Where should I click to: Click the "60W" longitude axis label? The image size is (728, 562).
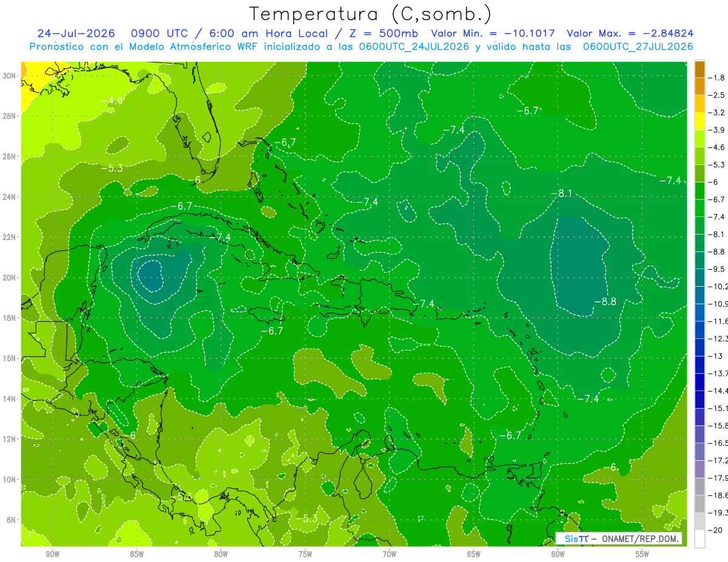tap(558, 555)
